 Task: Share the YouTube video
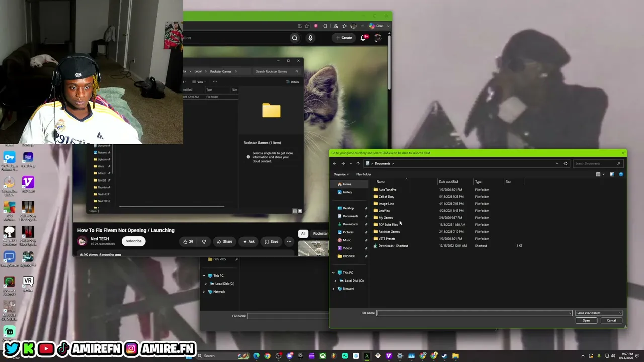pyautogui.click(x=224, y=242)
